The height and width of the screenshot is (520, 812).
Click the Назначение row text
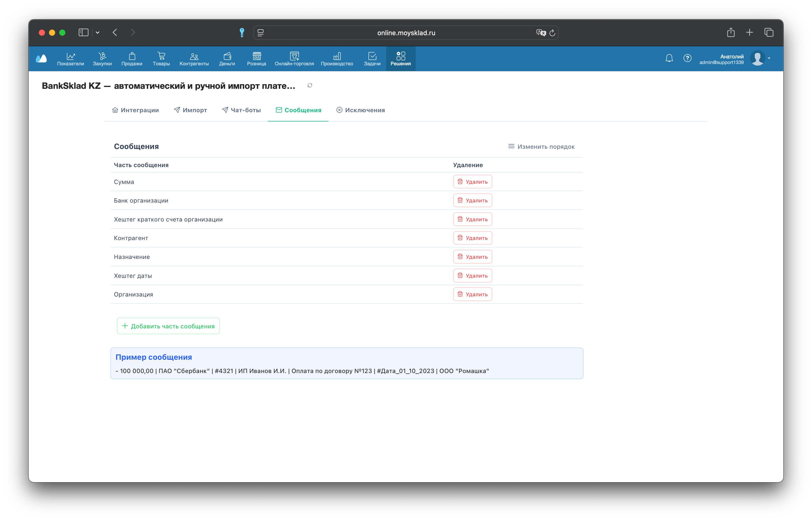132,257
